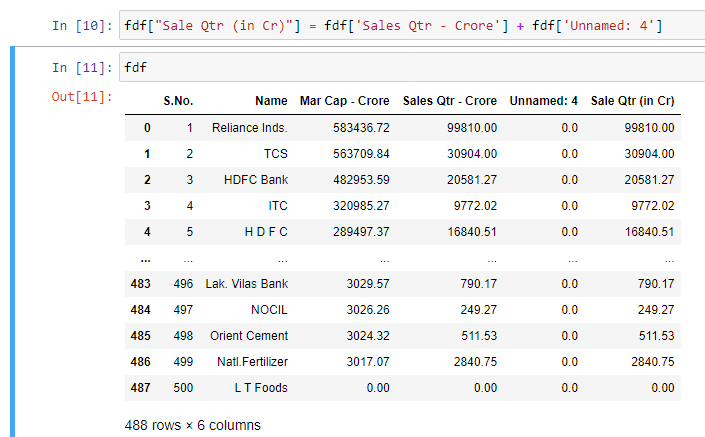Viewport: 705px width, 437px height.
Task: Click the Name column header
Action: click(x=270, y=101)
